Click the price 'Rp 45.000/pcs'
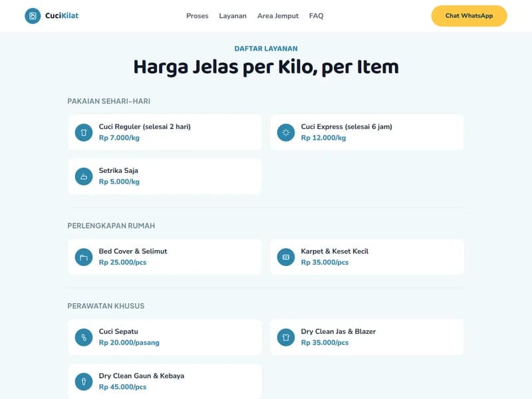 (122, 387)
